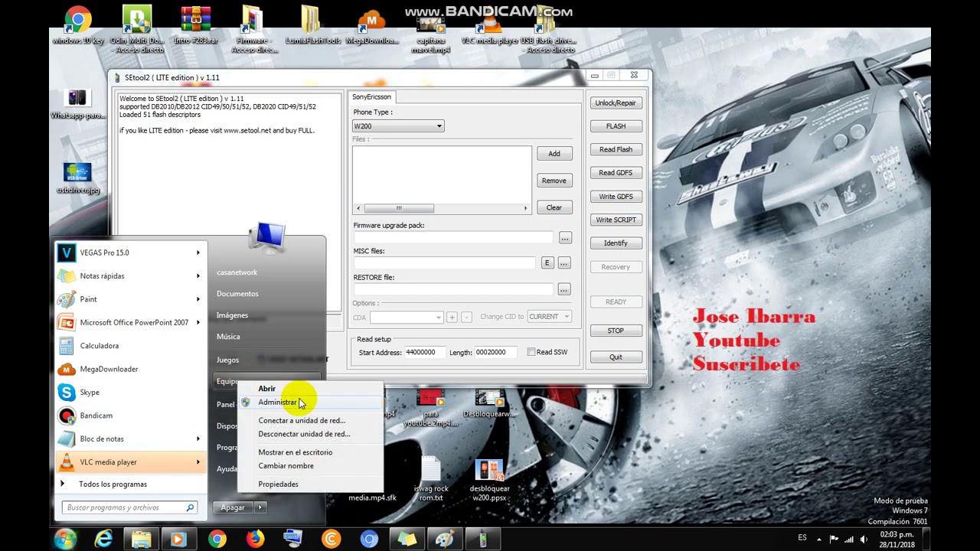
Task: Open Intro #283.rar archive icon
Action: click(195, 26)
